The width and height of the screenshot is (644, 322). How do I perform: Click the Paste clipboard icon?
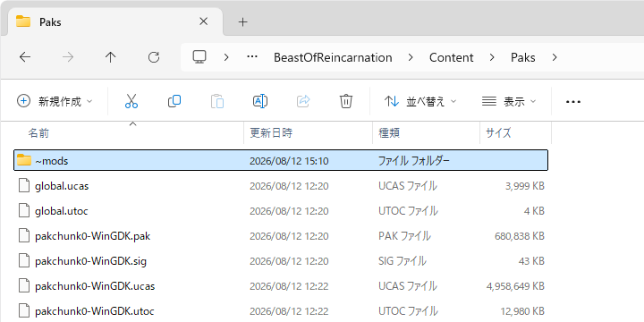coord(217,101)
